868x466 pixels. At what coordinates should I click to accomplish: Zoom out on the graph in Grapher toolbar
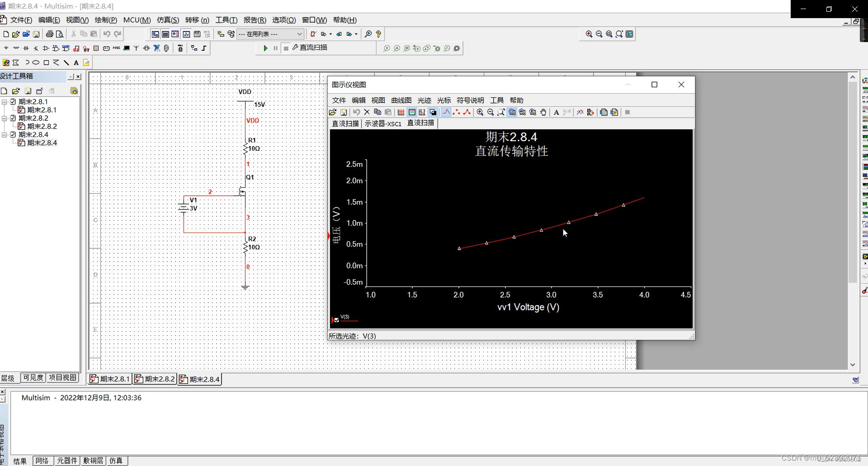(x=491, y=112)
